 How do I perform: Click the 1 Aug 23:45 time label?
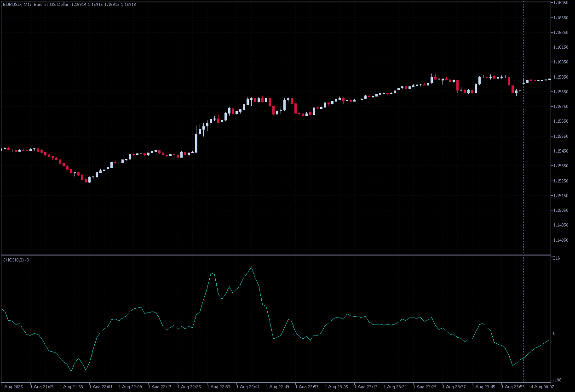pyautogui.click(x=483, y=387)
